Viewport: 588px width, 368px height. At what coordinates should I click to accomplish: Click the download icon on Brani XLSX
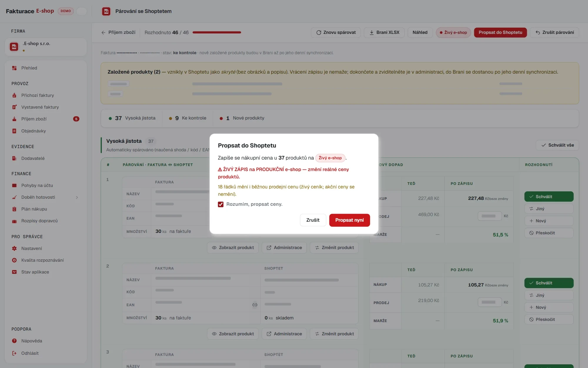pos(372,32)
